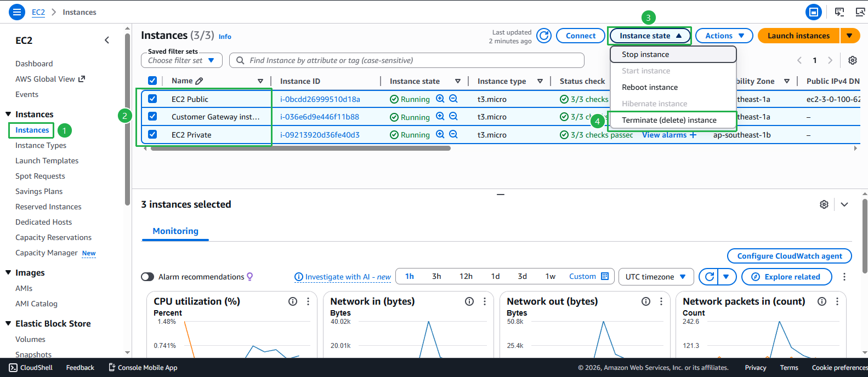Click Configure CloudWatch agent
868x377 pixels.
coord(790,256)
